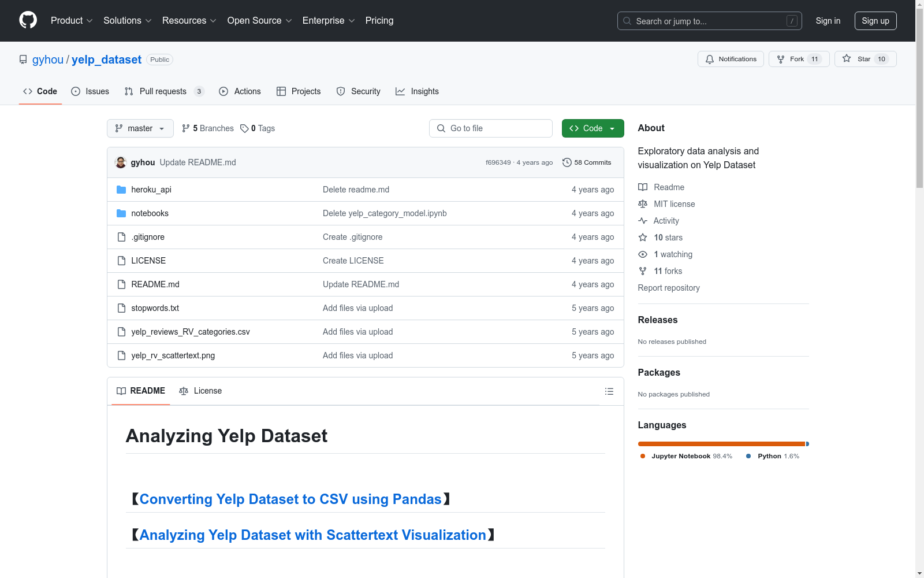Open the Update README.md commit by gyhou
The height and width of the screenshot is (578, 924).
(198, 162)
